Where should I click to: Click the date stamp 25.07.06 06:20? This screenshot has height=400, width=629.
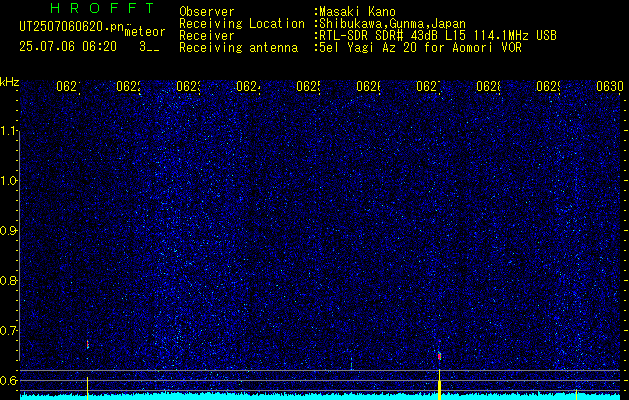(68, 47)
